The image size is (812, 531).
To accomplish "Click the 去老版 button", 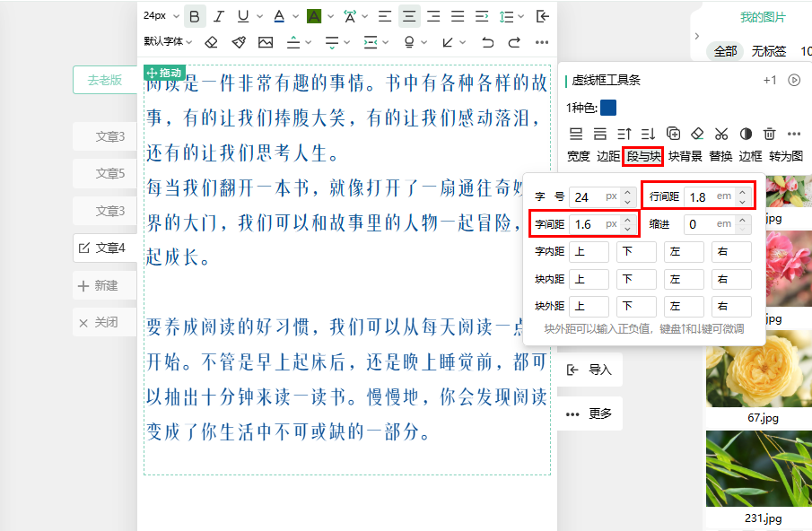I will [x=104, y=80].
